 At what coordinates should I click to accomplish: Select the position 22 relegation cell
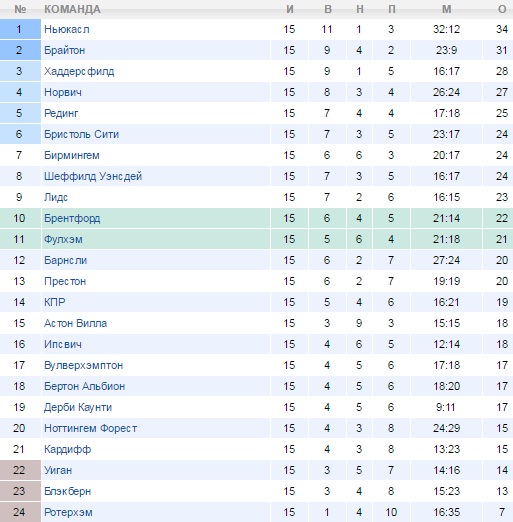coord(20,470)
